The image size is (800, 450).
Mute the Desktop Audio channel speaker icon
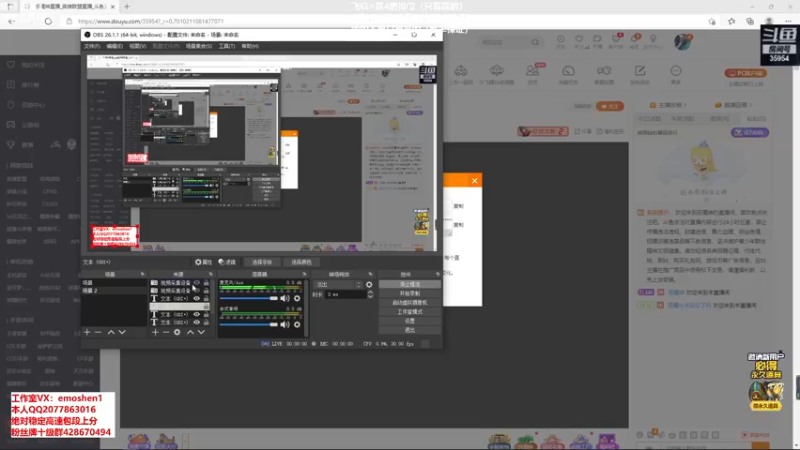tap(285, 324)
